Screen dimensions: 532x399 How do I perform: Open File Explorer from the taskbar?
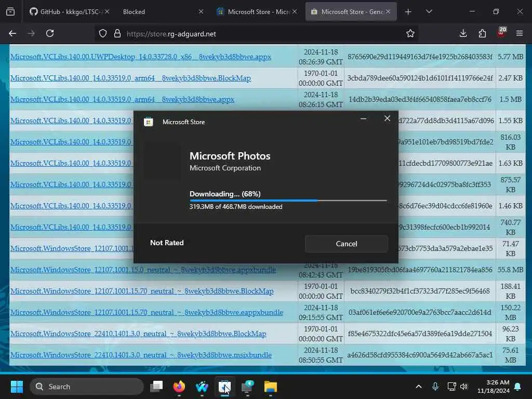click(x=270, y=387)
